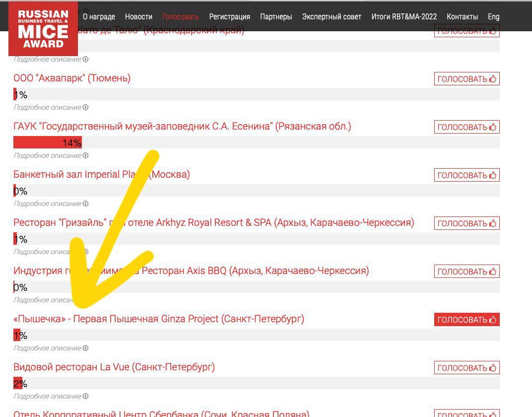Open the Ресторан Axis BBQ nominee title
This screenshot has width=532, height=417.
[x=191, y=271]
